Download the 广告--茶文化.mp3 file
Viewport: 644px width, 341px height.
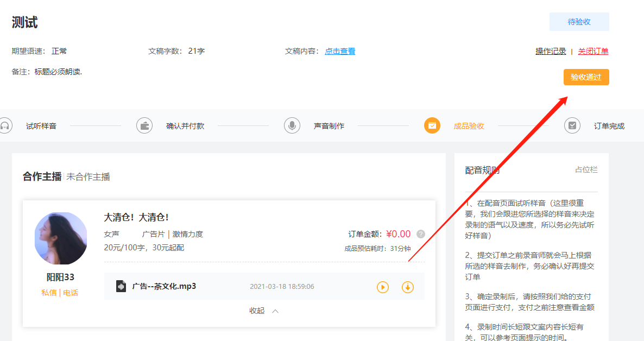click(407, 287)
